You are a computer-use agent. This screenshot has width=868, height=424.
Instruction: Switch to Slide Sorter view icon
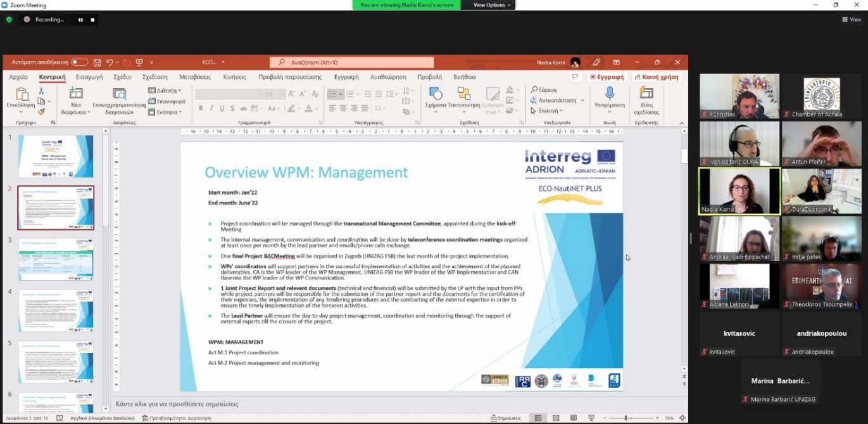[556, 418]
